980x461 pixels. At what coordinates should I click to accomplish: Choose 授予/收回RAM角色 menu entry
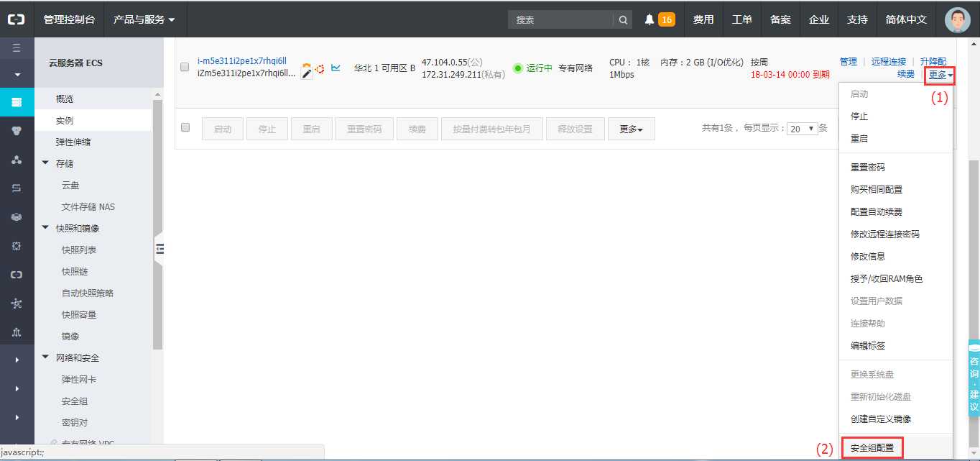pos(886,279)
